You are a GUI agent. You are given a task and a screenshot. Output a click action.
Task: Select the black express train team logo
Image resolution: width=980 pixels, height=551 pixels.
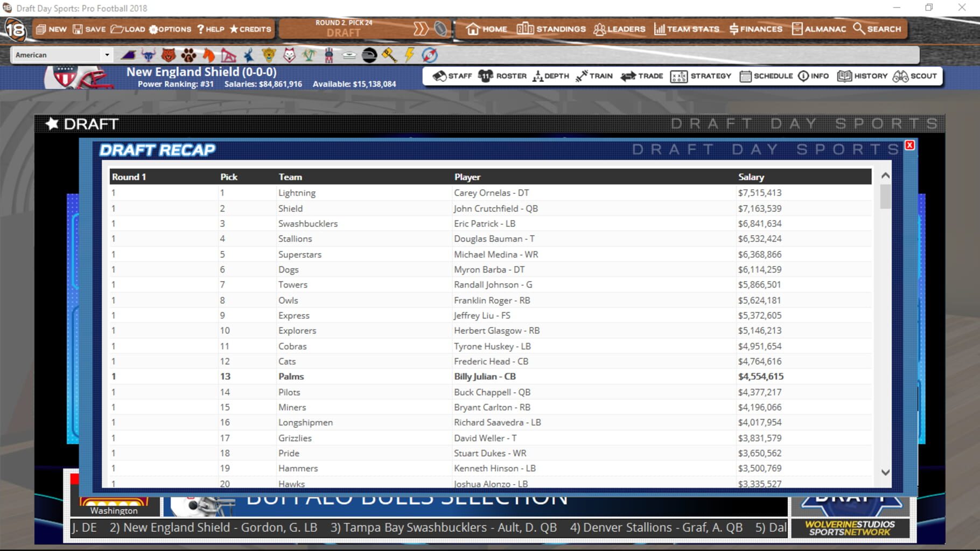[x=369, y=55]
